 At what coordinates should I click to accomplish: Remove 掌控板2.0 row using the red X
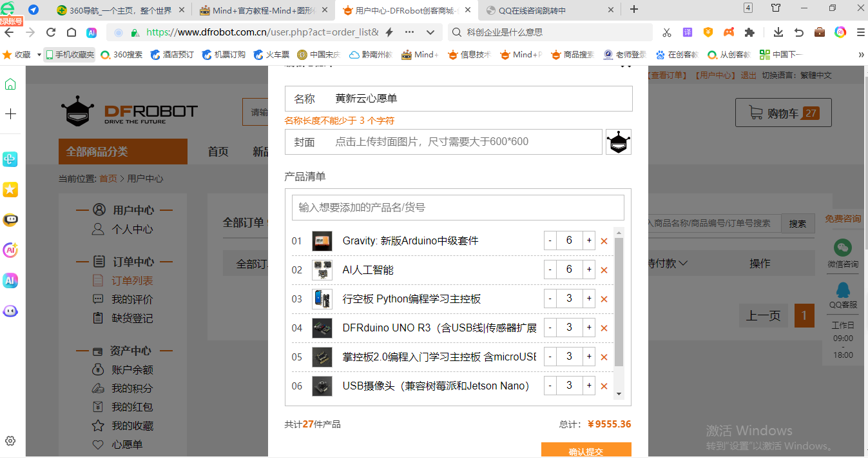tap(604, 357)
